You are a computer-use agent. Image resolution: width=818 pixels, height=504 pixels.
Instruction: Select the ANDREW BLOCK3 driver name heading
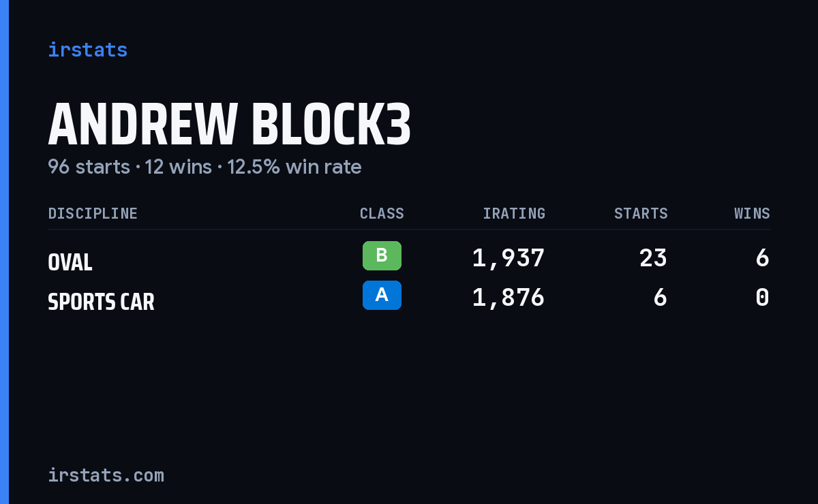click(229, 125)
